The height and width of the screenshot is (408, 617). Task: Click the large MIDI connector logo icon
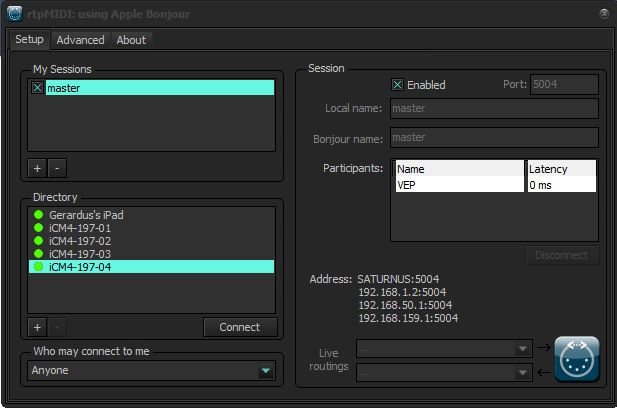(577, 359)
